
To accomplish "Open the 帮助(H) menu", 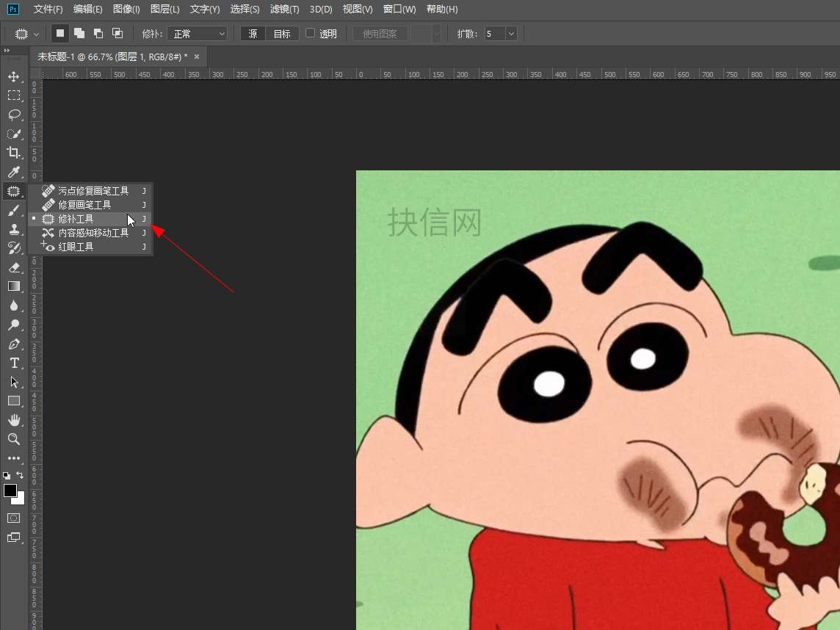I will pyautogui.click(x=442, y=9).
